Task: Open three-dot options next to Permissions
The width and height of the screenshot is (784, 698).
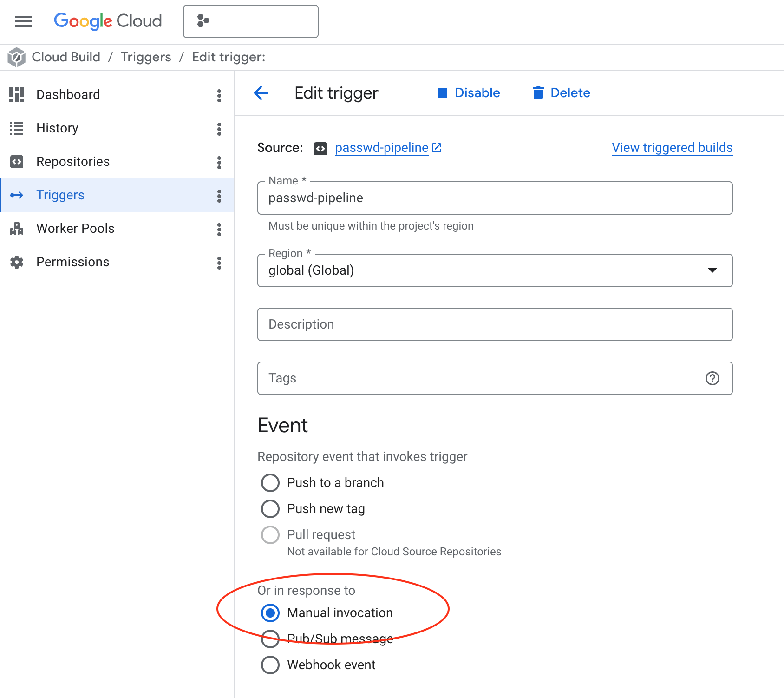Action: [219, 263]
